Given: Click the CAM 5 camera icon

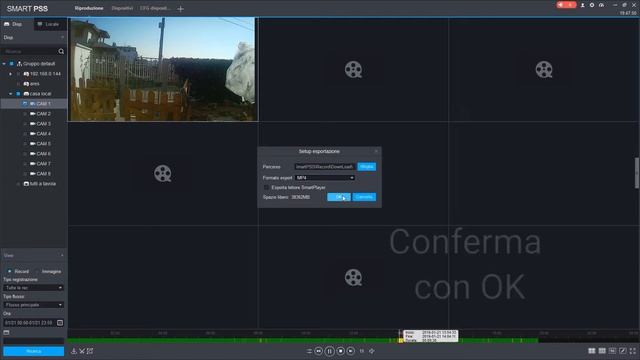Looking at the screenshot, I should 33,144.
